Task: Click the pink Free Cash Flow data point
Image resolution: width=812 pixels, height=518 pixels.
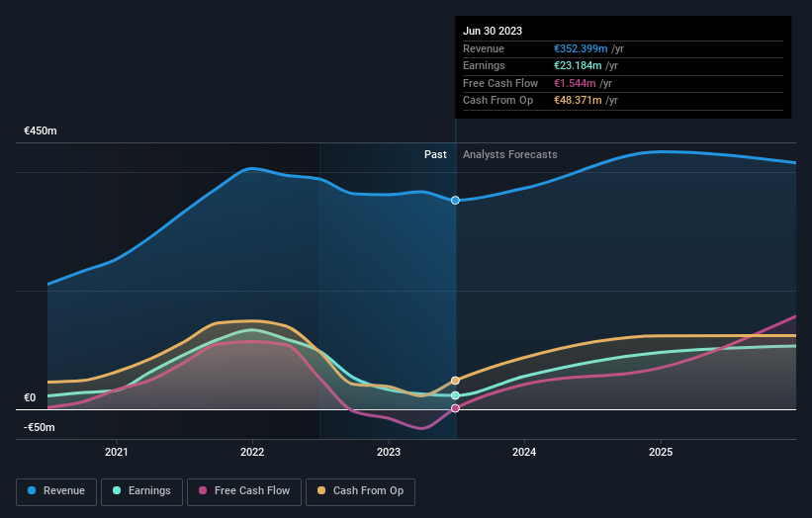Action: click(x=455, y=408)
